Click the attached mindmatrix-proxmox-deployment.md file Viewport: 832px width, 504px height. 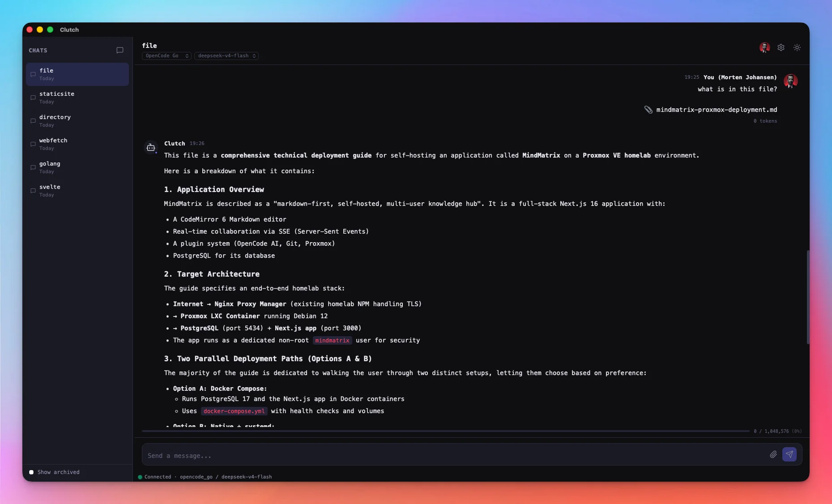tap(717, 110)
